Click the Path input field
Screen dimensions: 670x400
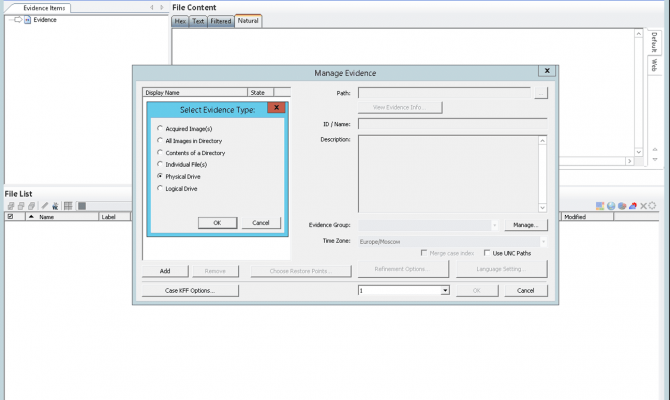coord(444,93)
